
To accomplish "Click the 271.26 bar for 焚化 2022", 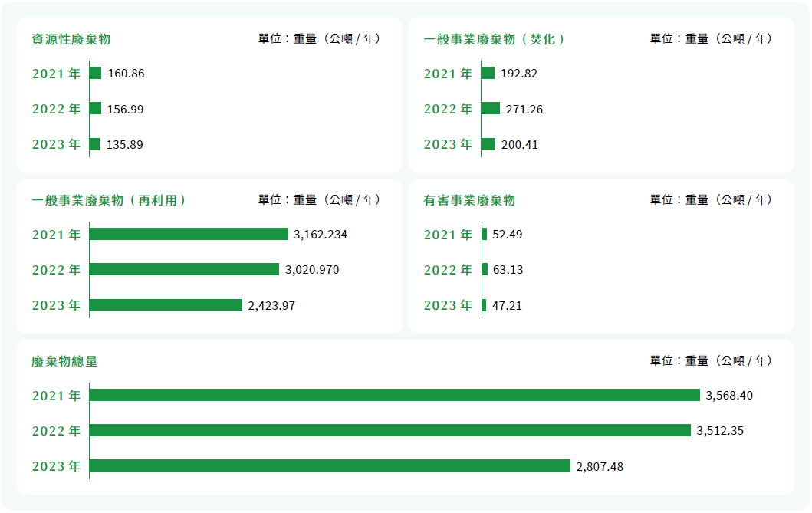I will pos(491,108).
